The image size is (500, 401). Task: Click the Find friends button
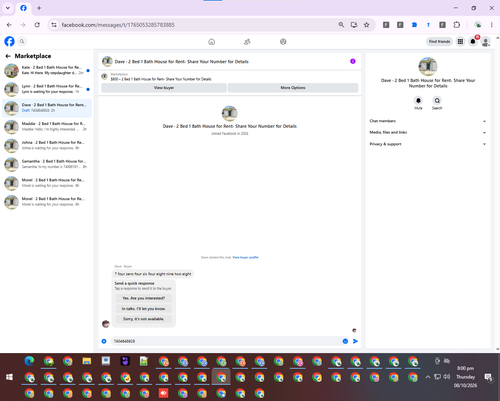(x=439, y=41)
